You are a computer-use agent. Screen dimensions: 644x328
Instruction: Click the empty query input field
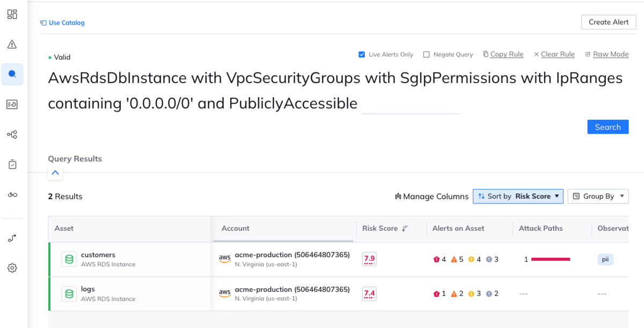point(410,104)
